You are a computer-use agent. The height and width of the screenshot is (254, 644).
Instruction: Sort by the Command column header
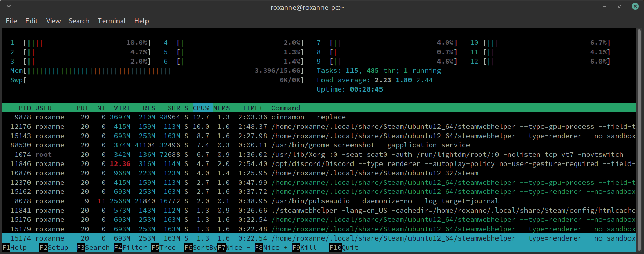[286, 108]
